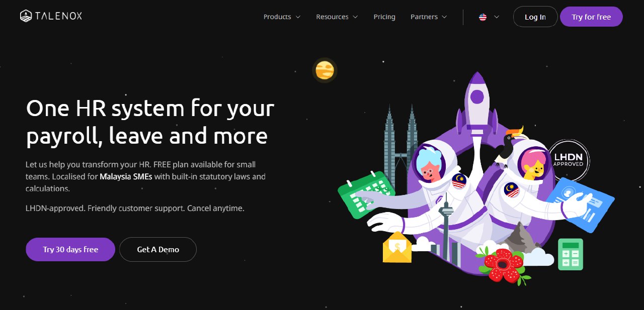644x310 pixels.
Task: Click the red rafflesia flower illustration
Action: click(x=504, y=266)
